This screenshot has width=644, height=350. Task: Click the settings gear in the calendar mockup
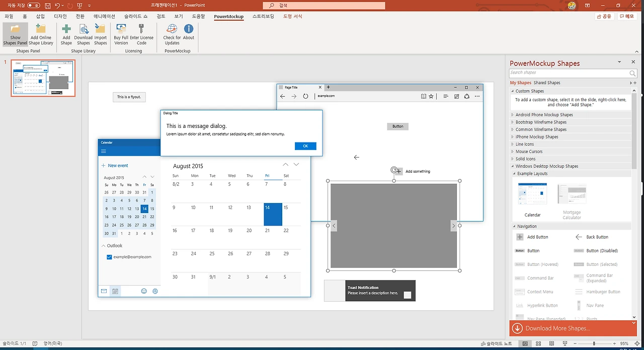(155, 291)
